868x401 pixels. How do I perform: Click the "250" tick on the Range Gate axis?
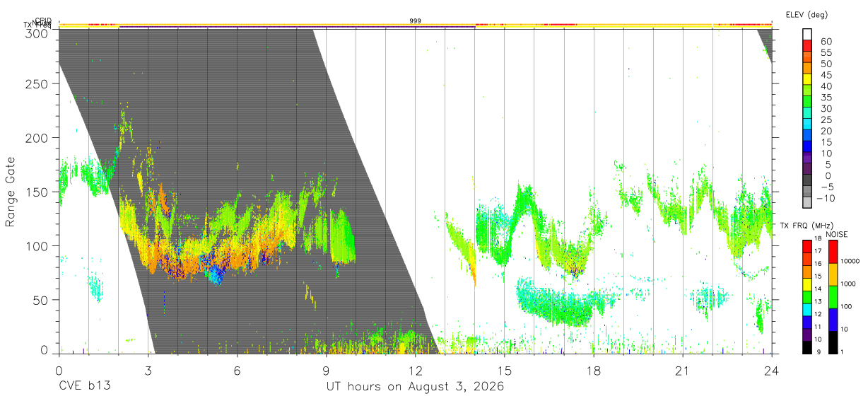36,83
